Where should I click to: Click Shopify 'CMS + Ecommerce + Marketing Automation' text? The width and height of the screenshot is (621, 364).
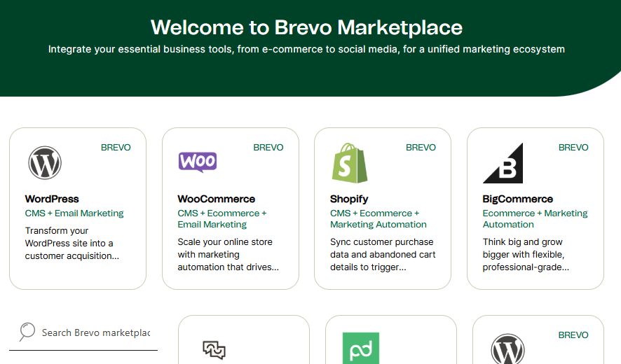click(x=378, y=219)
